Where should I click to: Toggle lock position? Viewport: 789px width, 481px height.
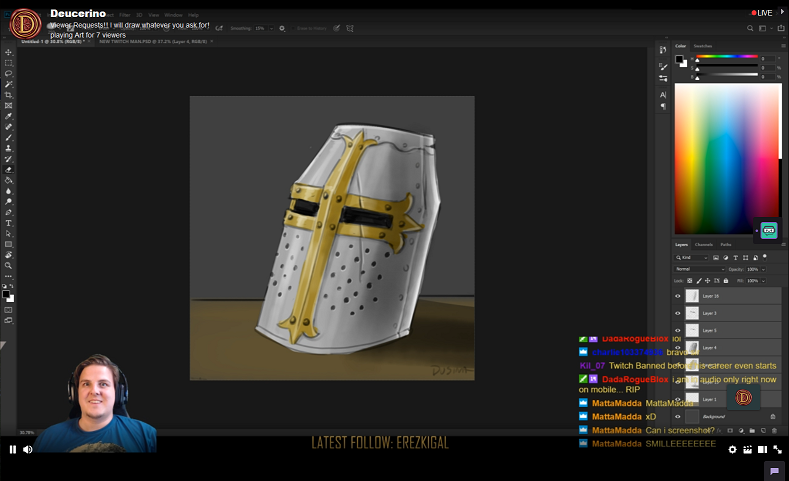(707, 281)
